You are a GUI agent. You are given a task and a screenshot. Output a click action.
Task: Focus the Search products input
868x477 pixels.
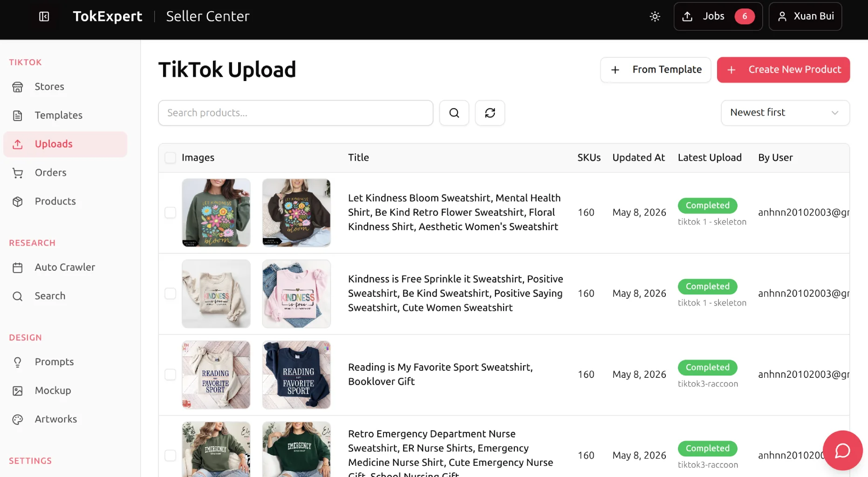[x=296, y=113]
